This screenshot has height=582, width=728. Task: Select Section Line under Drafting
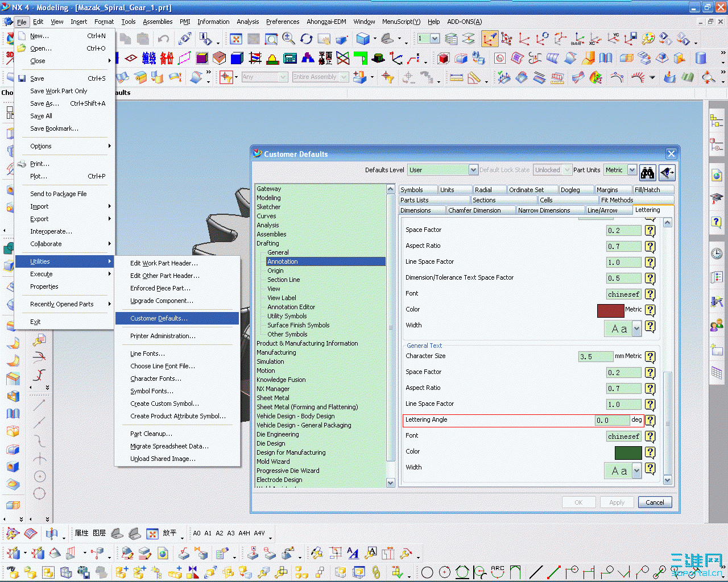click(283, 280)
